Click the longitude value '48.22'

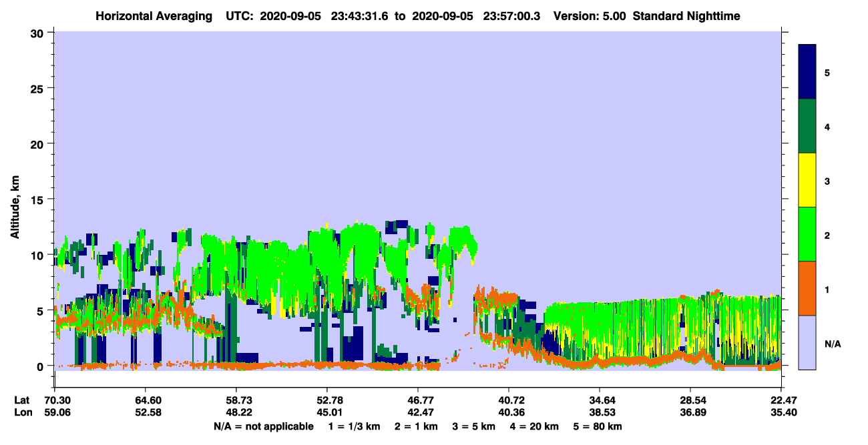236,412
